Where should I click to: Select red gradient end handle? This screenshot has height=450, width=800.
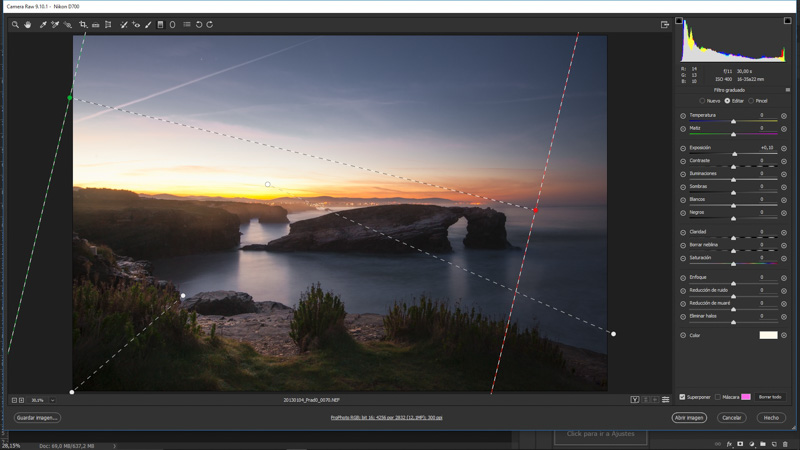pyautogui.click(x=535, y=210)
